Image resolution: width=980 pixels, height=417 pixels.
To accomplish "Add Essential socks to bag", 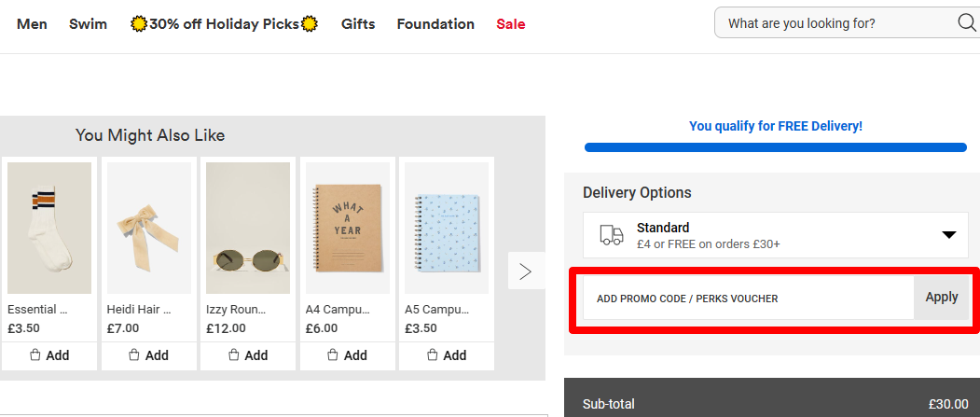I will pos(49,355).
